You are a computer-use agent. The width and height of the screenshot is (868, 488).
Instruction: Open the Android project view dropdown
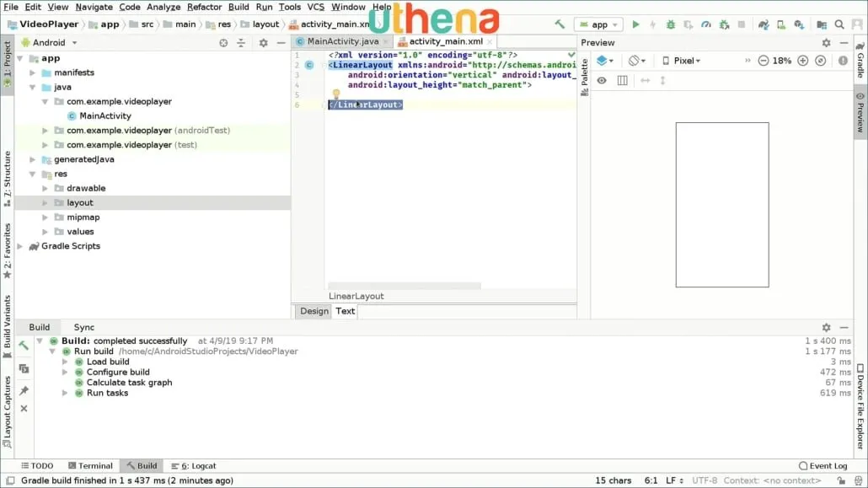pos(49,43)
